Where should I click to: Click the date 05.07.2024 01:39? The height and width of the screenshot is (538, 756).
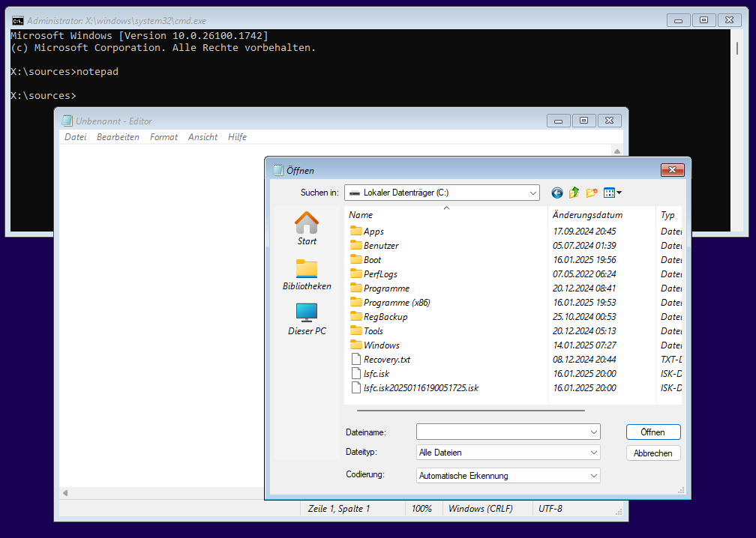click(x=584, y=246)
